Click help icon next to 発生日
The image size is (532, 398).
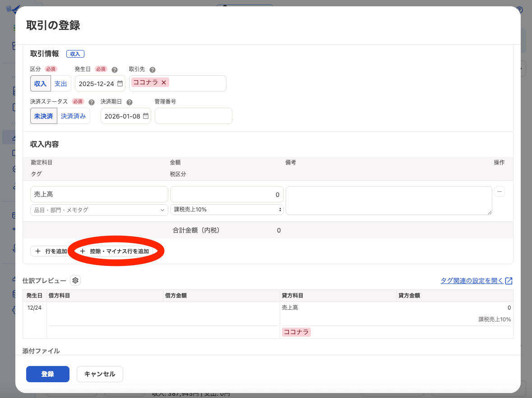coord(115,70)
